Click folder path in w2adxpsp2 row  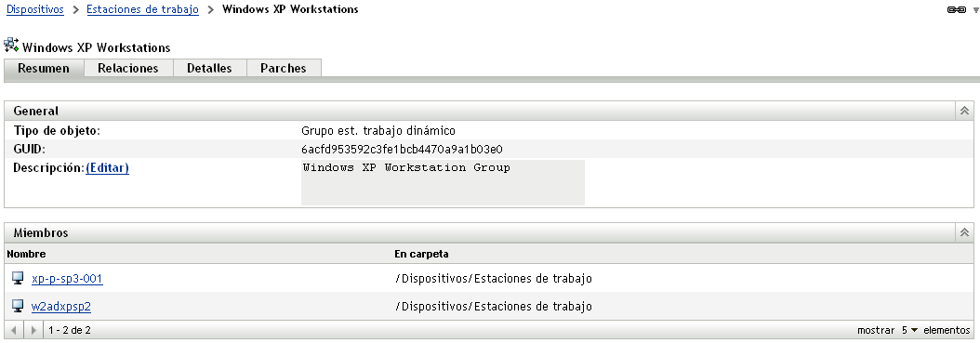pyautogui.click(x=494, y=307)
